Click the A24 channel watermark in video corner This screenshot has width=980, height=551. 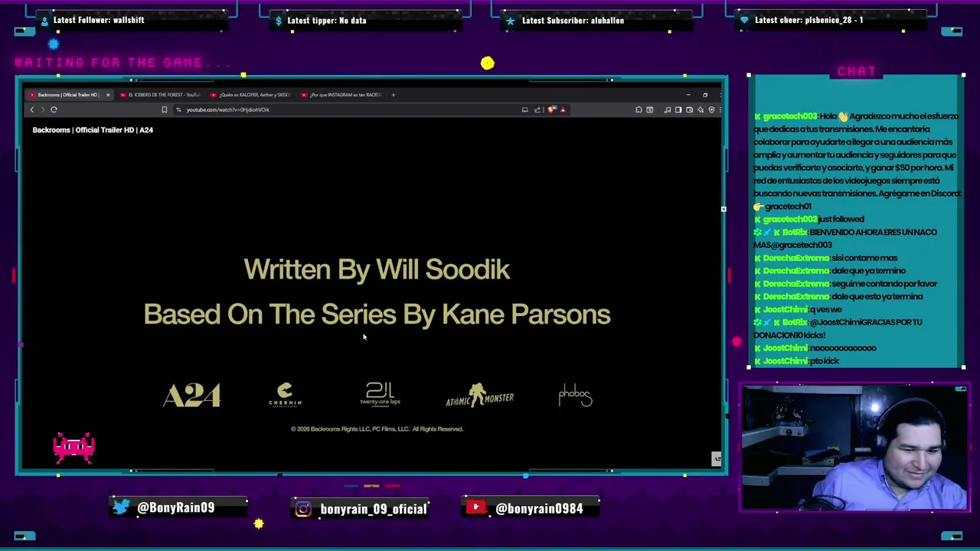click(716, 458)
